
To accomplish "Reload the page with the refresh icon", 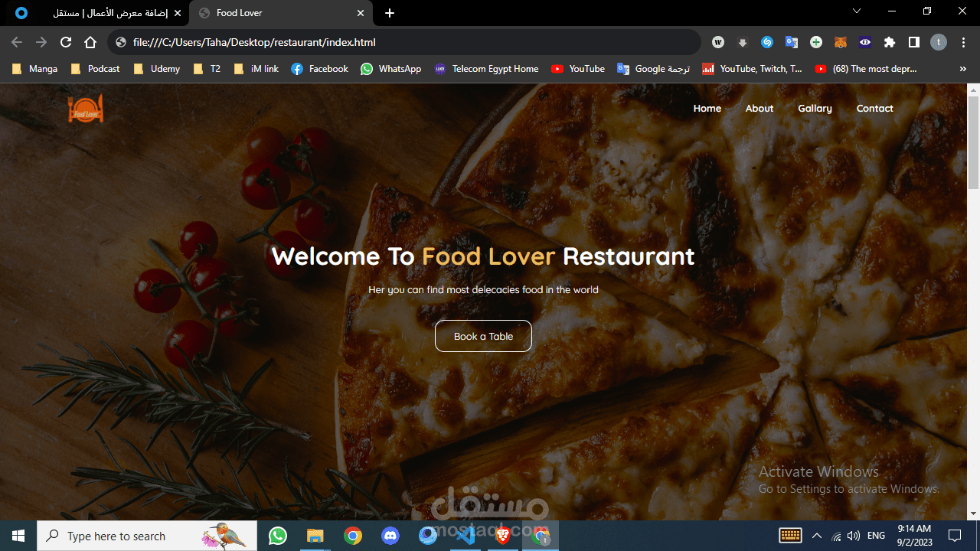I will (x=66, y=42).
